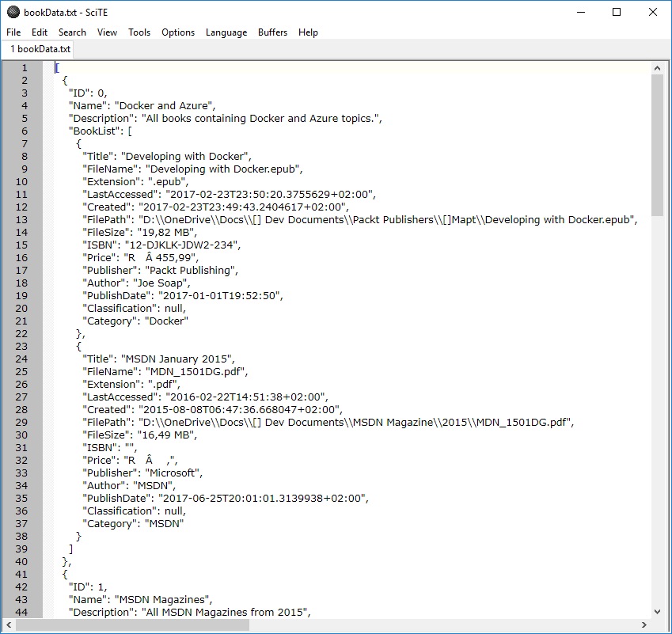Image resolution: width=672 pixels, height=634 pixels.
Task: Click the file size "16,49 MB"
Action: click(165, 435)
